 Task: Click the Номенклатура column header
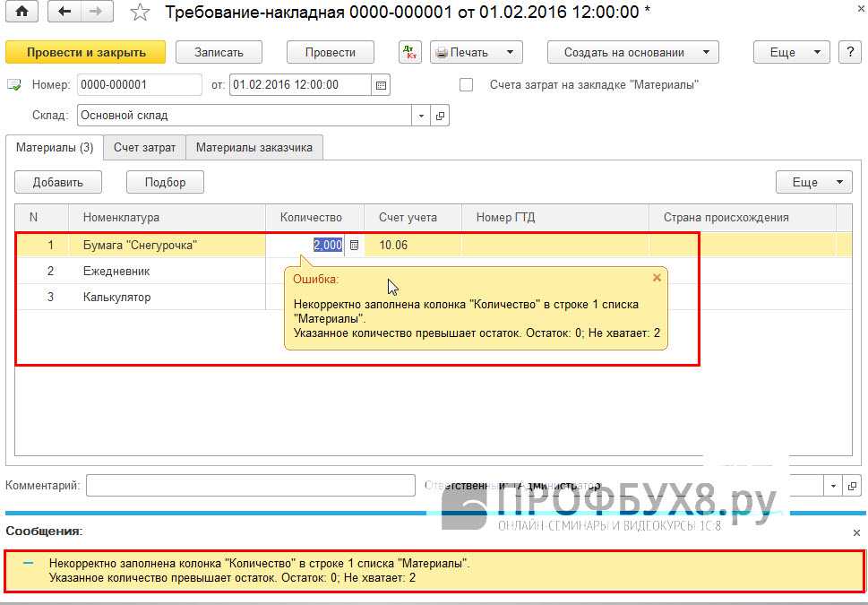167,218
